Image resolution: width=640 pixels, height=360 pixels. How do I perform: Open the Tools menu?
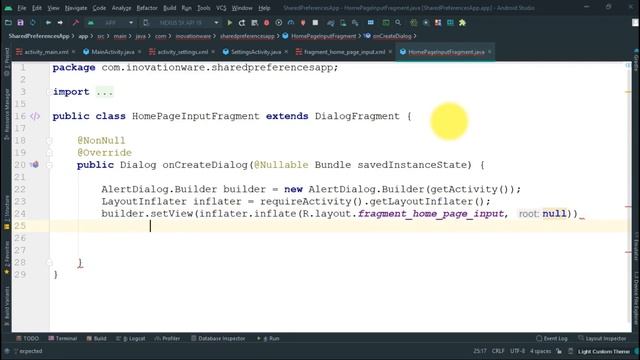(204, 8)
